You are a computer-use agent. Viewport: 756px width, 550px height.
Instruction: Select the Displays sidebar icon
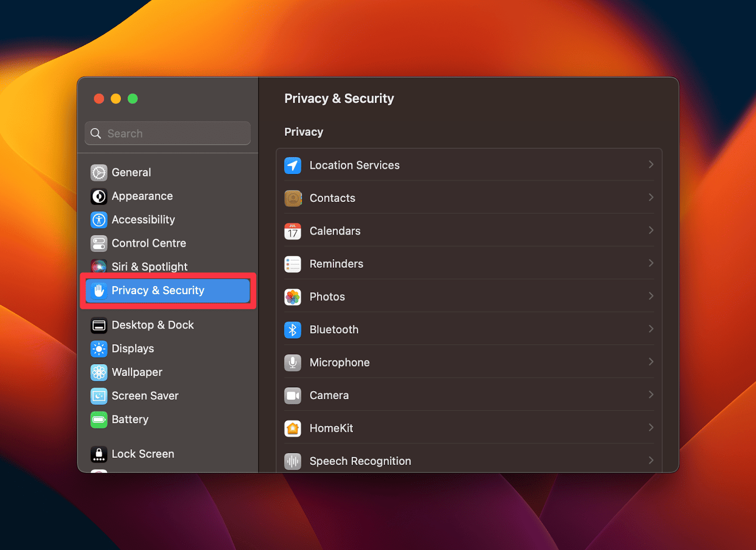click(x=99, y=349)
